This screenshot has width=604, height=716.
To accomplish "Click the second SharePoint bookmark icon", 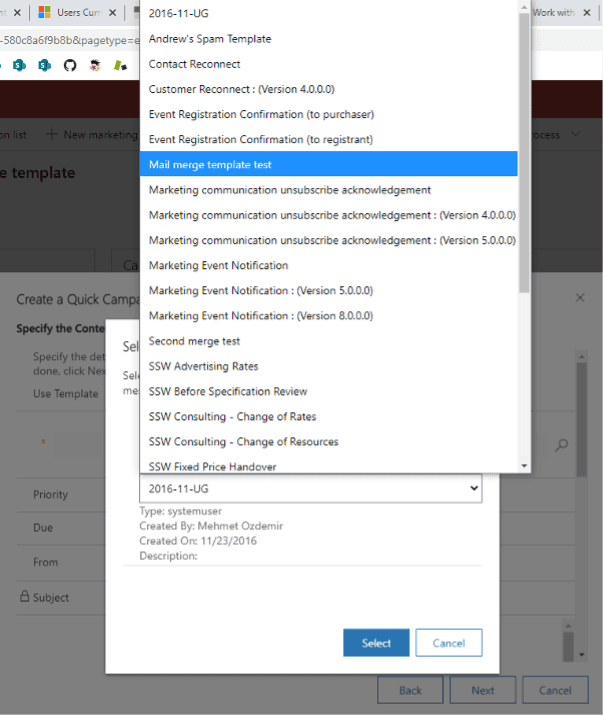I will pyautogui.click(x=44, y=65).
